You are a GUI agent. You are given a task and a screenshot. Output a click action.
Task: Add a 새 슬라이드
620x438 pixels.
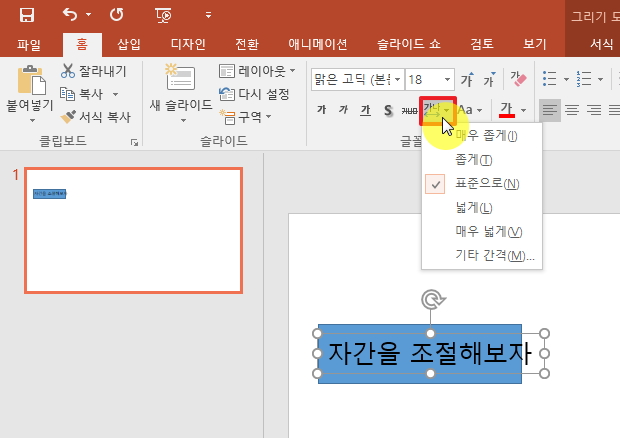click(181, 87)
